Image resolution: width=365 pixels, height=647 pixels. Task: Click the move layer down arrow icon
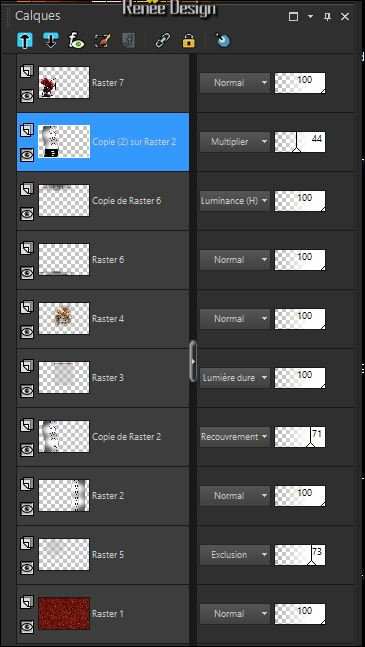click(x=50, y=41)
